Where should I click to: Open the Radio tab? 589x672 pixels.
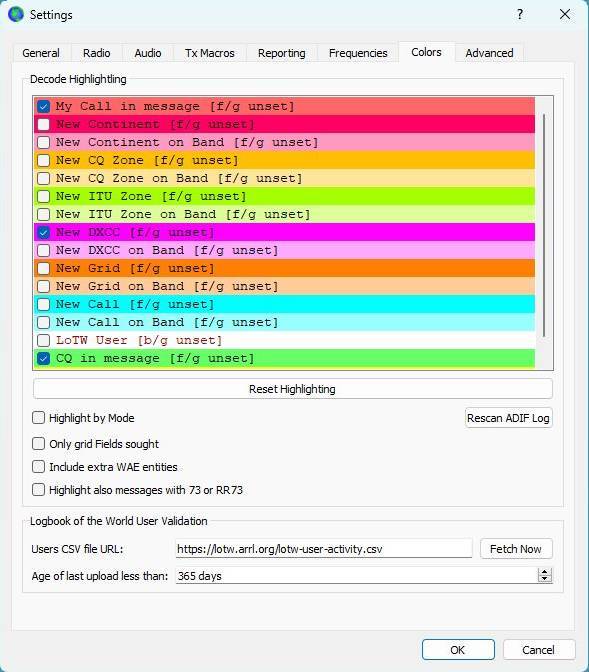click(96, 53)
